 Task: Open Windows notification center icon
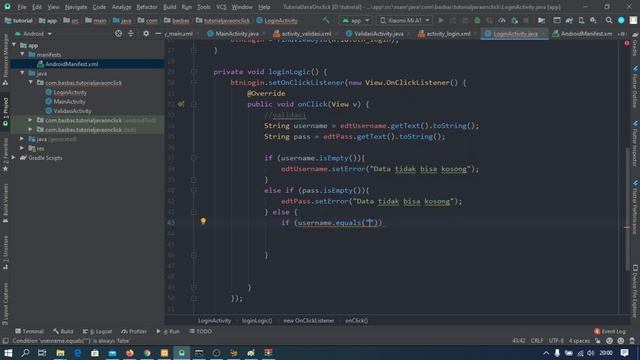click(624, 353)
